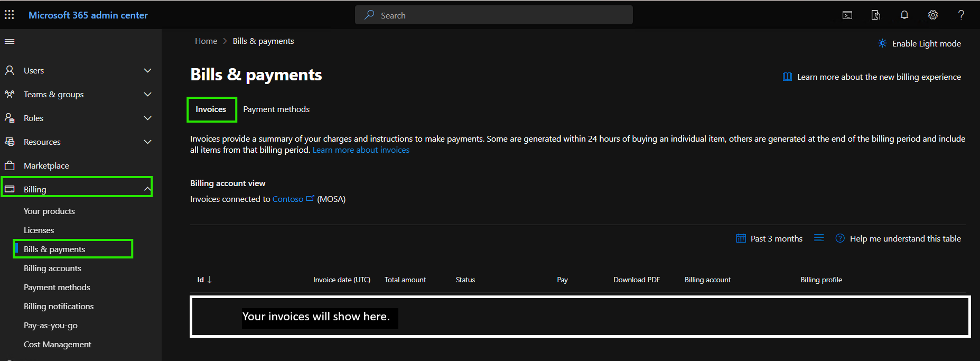Open the Contoso billing account link
Screen dimensions: 980x361
coord(288,199)
